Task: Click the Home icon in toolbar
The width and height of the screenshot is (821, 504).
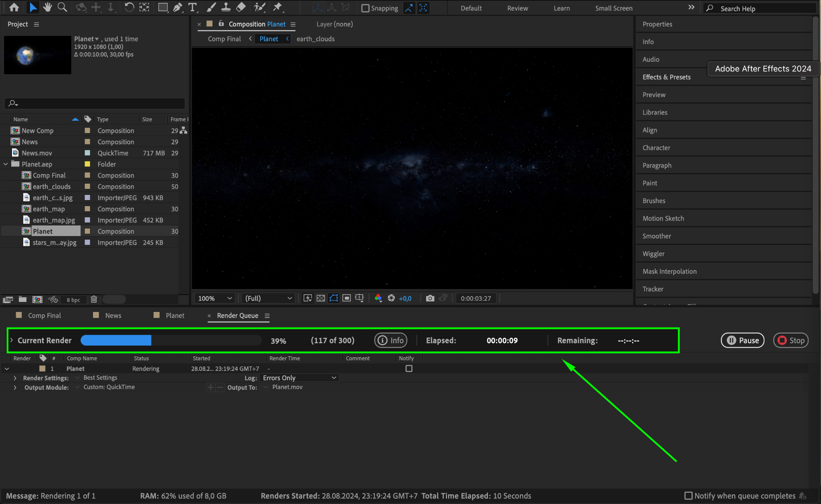Action: point(14,7)
